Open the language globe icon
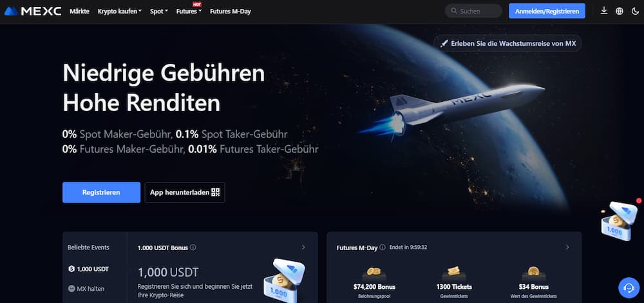The width and height of the screenshot is (644, 303). 620,11
